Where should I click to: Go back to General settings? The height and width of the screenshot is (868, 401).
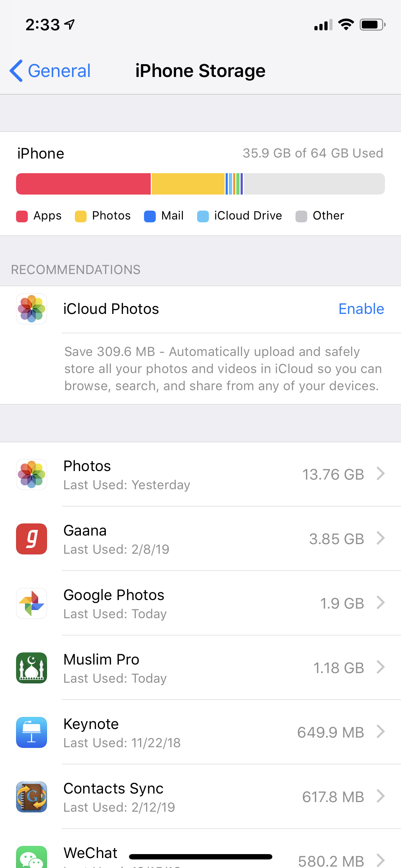point(50,71)
